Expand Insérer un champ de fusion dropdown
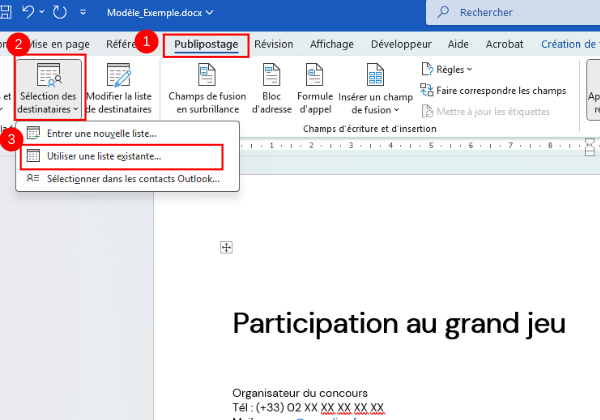Viewport: 600px width, 420px height. click(x=375, y=88)
